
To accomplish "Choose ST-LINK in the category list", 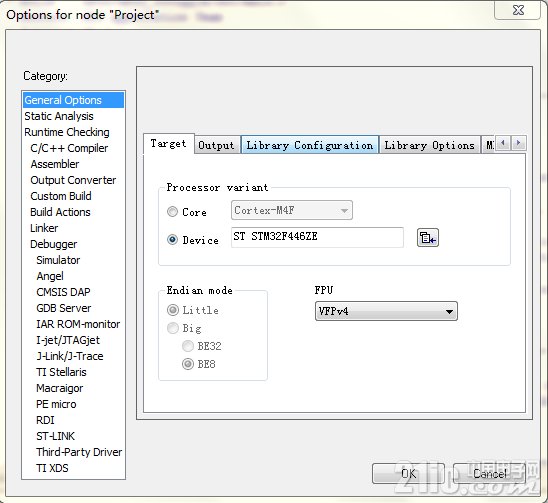I will pos(56,436).
